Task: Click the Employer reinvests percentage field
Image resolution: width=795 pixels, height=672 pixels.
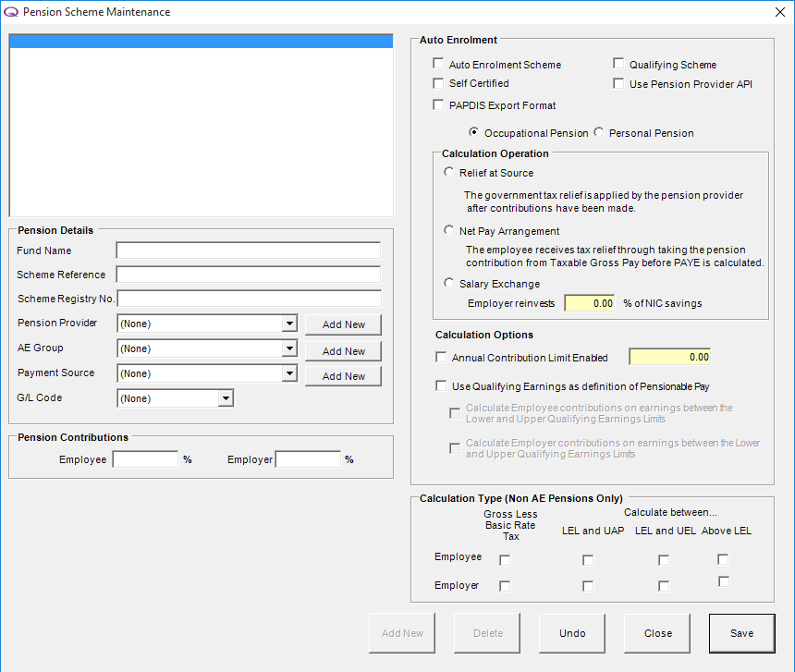Action: 590,303
